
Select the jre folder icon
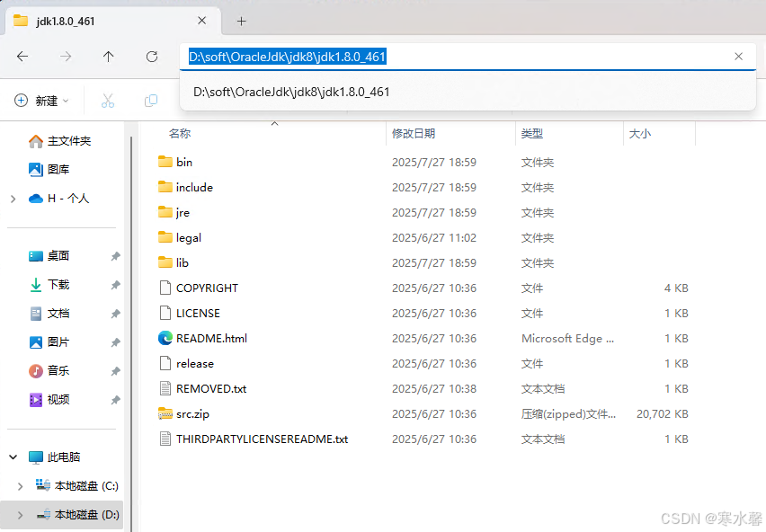click(x=165, y=212)
